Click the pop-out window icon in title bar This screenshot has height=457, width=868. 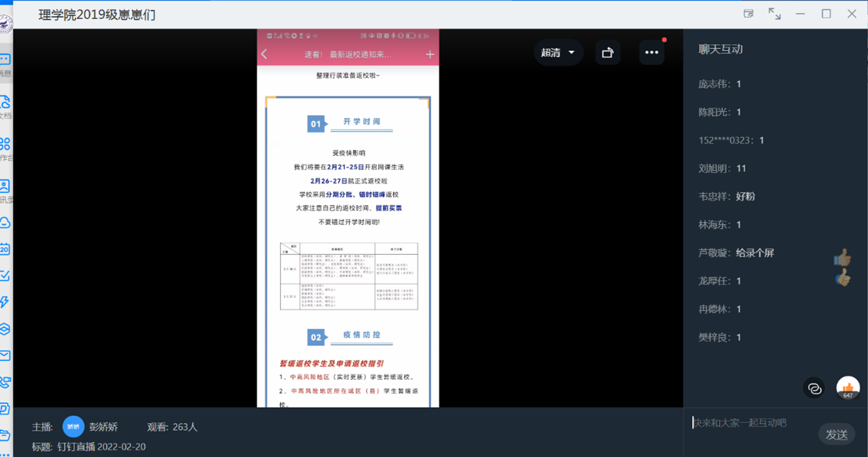coord(748,14)
